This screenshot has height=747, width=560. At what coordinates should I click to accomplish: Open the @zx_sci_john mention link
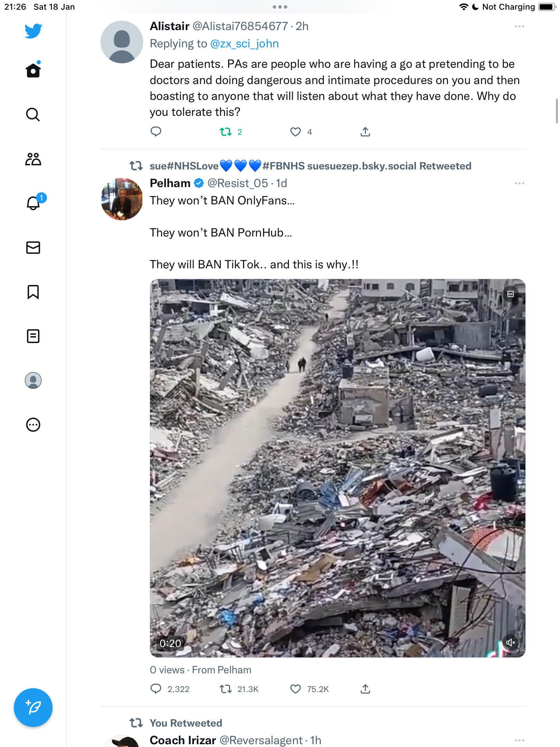point(244,44)
